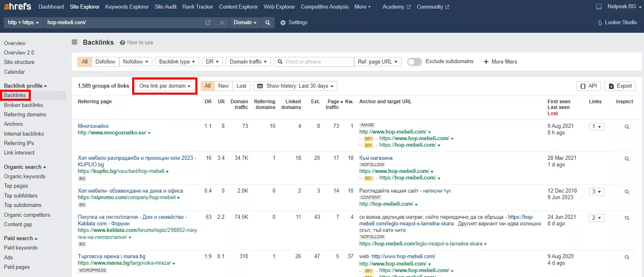
Task: Open Show history: Last 30 days dropdown
Action: (296, 86)
